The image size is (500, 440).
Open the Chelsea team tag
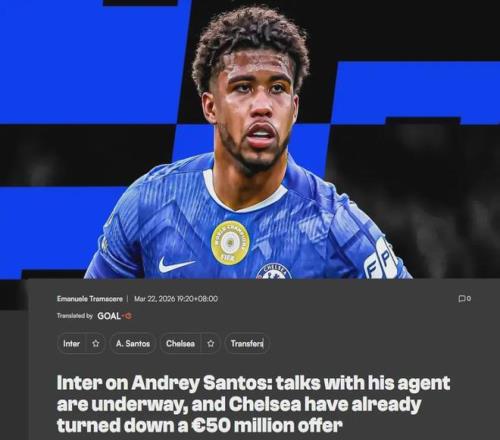(180, 343)
